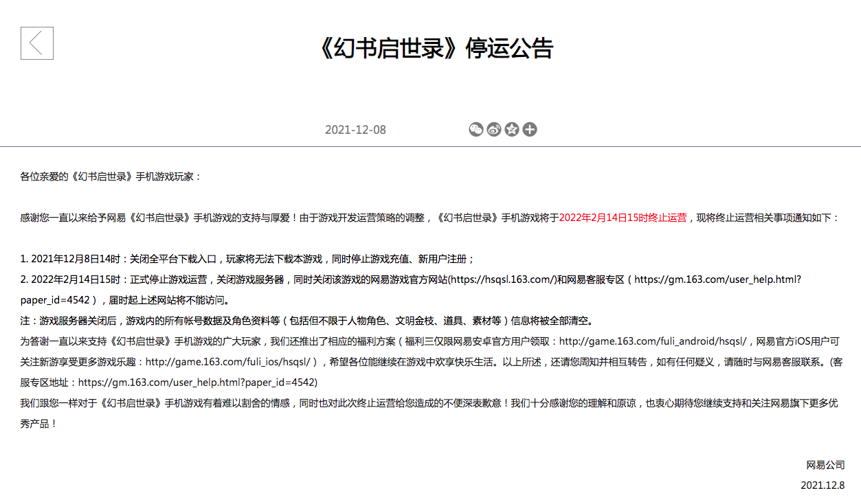Open the customer service URL ending paper_id=4542)
The image size is (861, 504).
point(197,382)
